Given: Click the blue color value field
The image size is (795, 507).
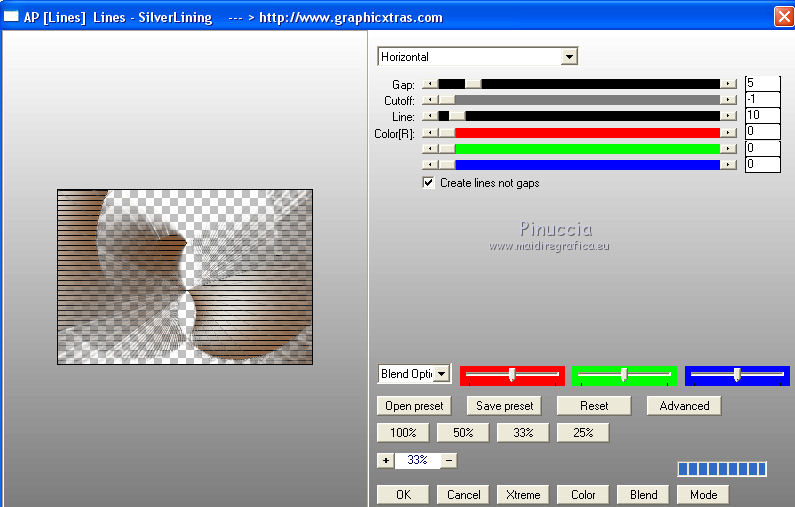Looking at the screenshot, I should click(x=762, y=164).
